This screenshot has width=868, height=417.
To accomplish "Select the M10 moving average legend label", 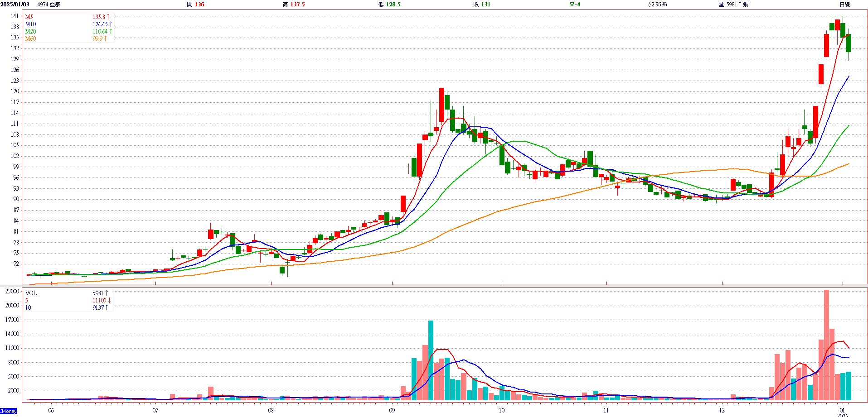I will pos(30,24).
